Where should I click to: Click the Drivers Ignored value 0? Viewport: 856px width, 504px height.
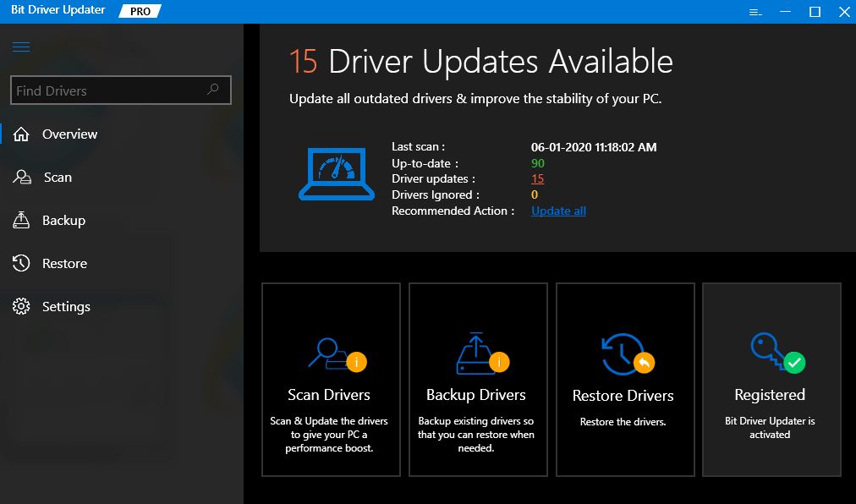point(535,194)
